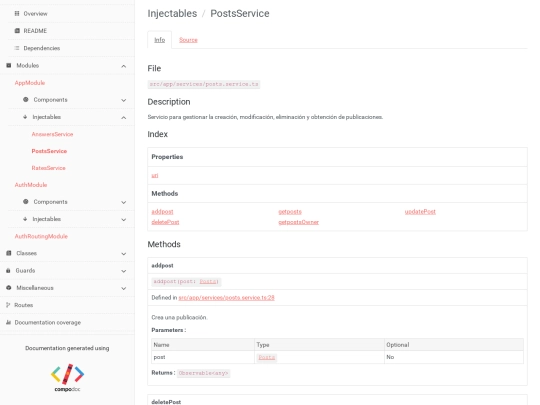
Task: Open Posts type in parameters table
Action: [x=267, y=357]
